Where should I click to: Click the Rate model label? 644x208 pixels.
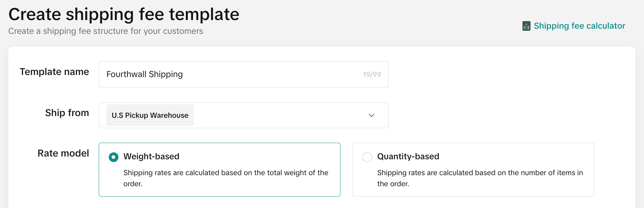coord(63,153)
